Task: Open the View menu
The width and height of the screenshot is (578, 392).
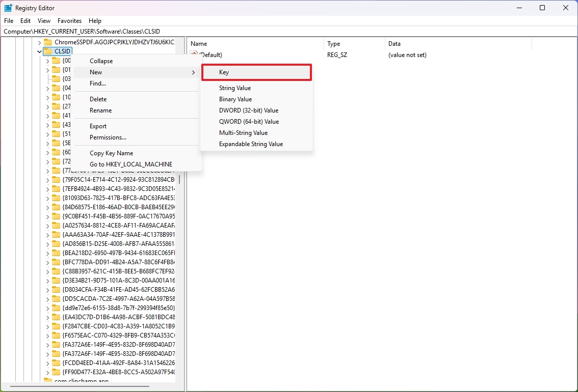Action: (44, 21)
